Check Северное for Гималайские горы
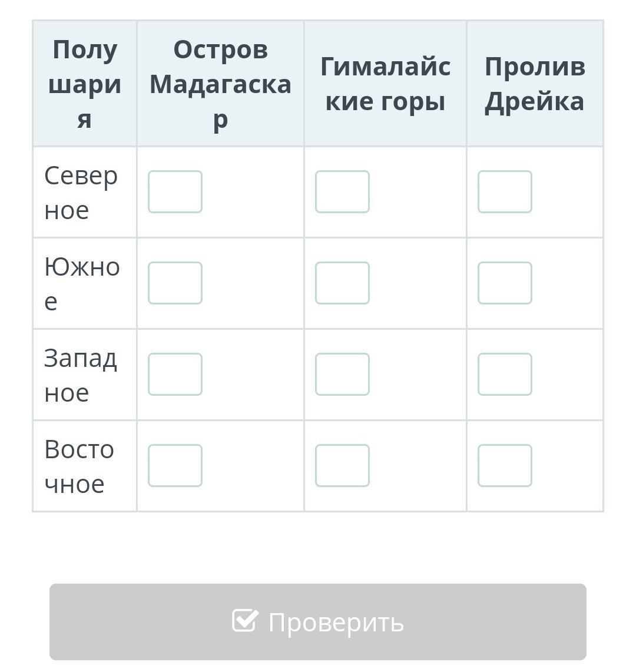636x672 pixels. click(x=342, y=191)
